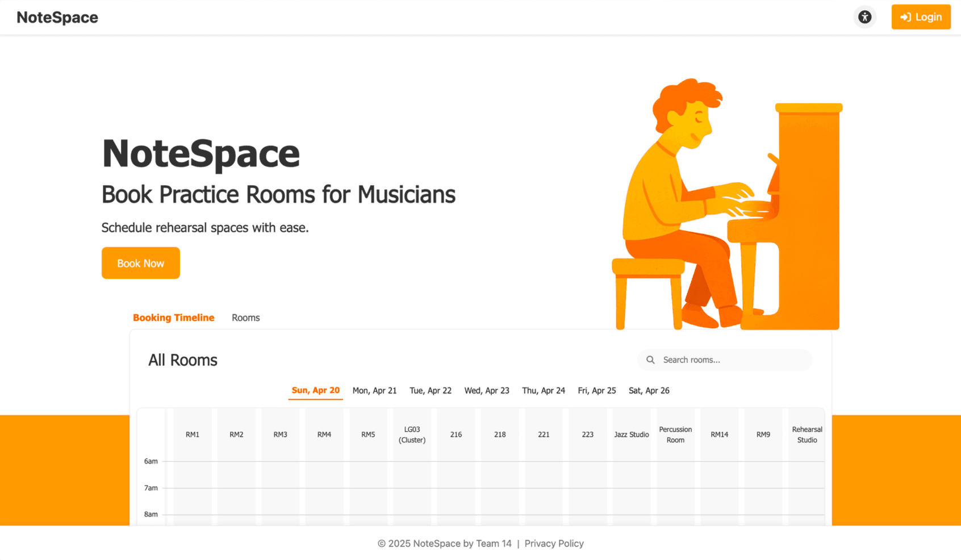Click the accessibility icon in header
961x560 pixels.
coord(864,17)
